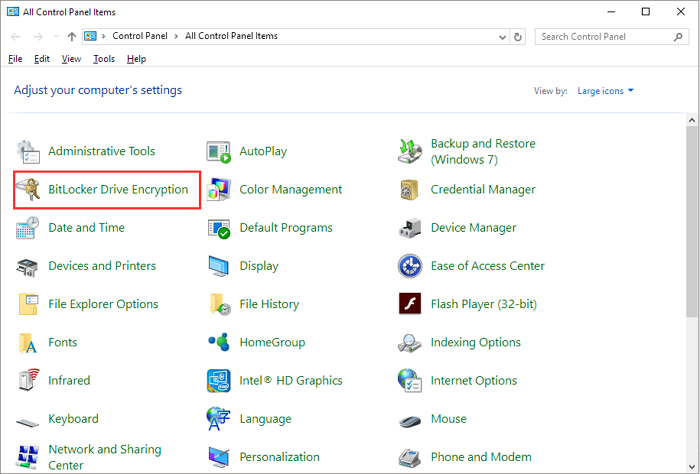This screenshot has width=700, height=474.
Task: Open BitLocker Drive Encryption icon
Action: 29,190
